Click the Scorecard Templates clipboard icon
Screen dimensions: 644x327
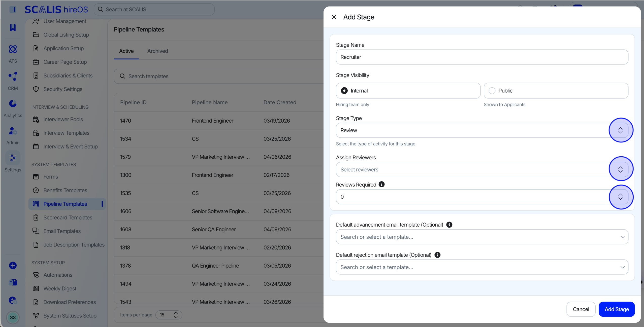click(36, 217)
